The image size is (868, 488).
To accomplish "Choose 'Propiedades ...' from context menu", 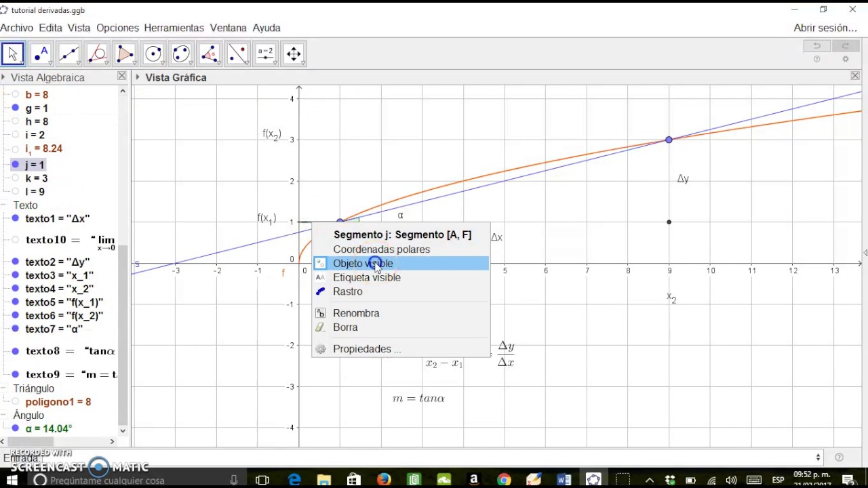I will pyautogui.click(x=366, y=349).
